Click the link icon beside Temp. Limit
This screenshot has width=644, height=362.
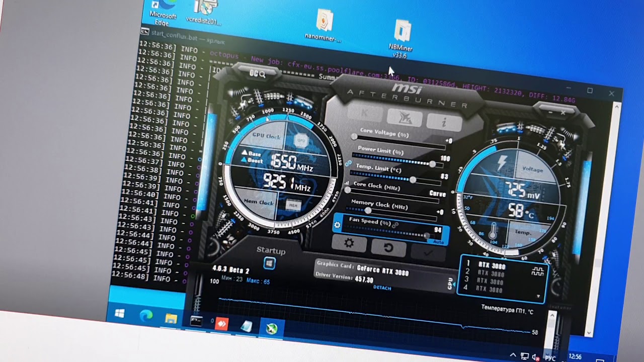(x=347, y=163)
